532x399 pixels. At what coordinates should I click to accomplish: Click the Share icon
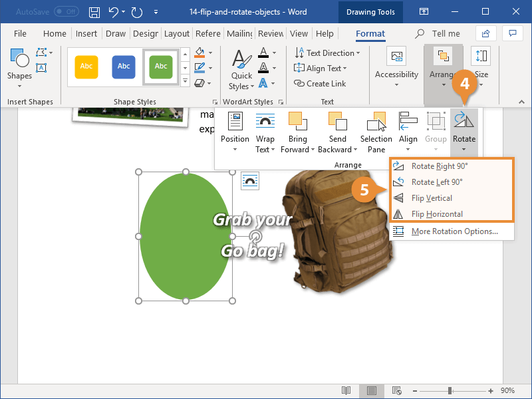pos(486,33)
